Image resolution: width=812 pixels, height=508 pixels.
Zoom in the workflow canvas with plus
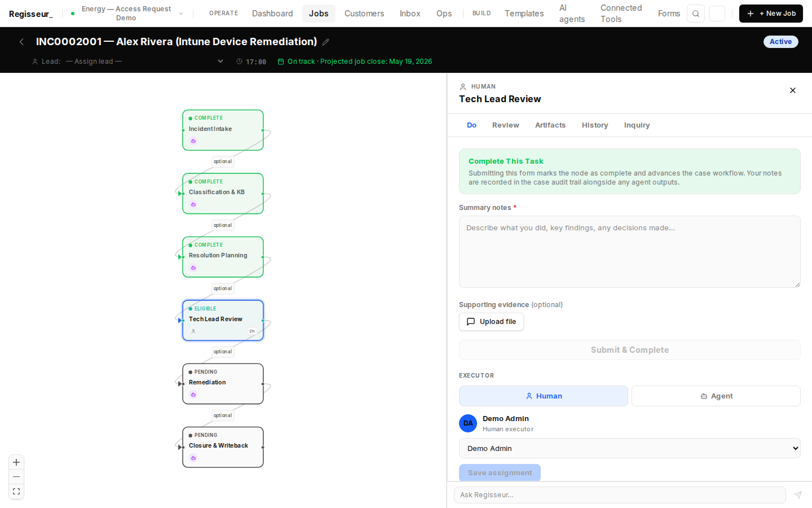(16, 462)
